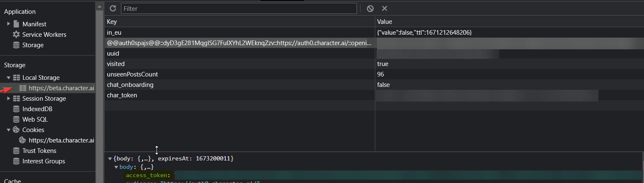
Task: Click the Service Workers gear icon
Action: [x=16, y=34]
